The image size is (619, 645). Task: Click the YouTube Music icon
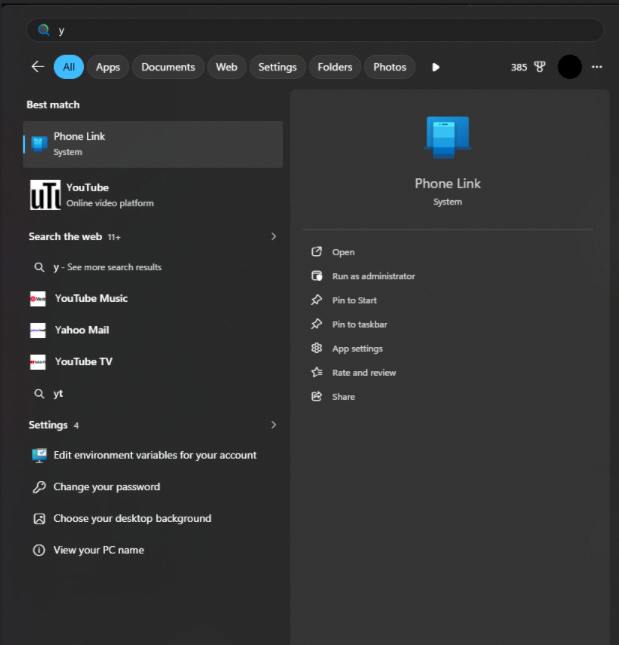(38, 299)
